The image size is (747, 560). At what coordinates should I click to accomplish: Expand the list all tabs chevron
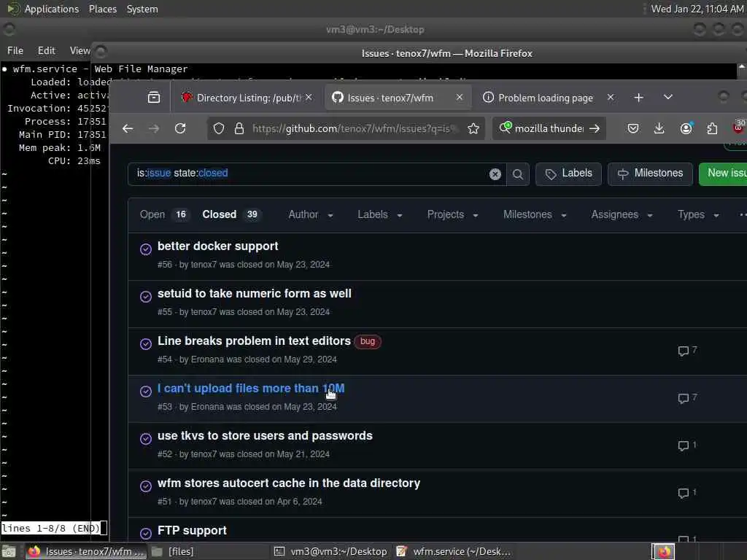pyautogui.click(x=668, y=97)
